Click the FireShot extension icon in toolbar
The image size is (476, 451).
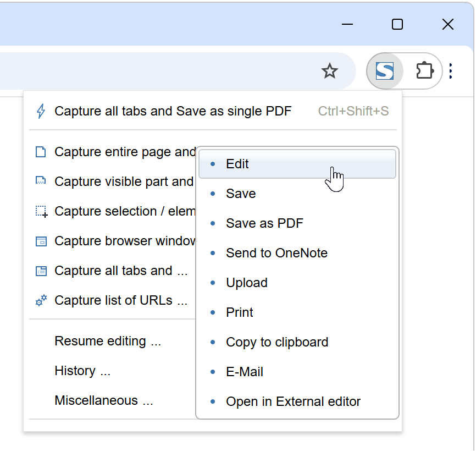pyautogui.click(x=384, y=71)
